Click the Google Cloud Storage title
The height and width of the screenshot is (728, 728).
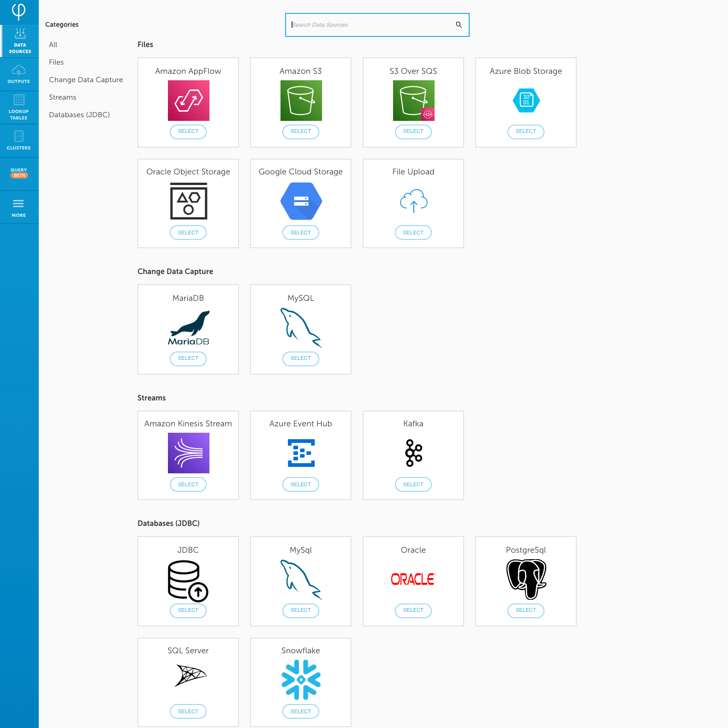[301, 172]
